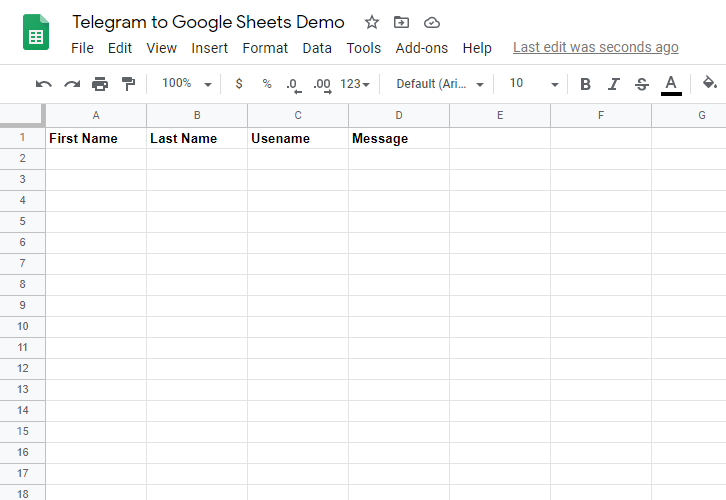Select row 17 header
The width and height of the screenshot is (726, 500).
tap(22, 473)
